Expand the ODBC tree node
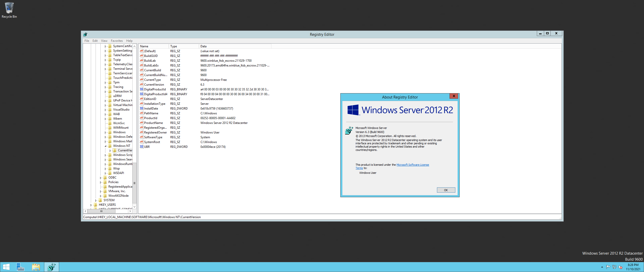The height and width of the screenshot is (272, 644). point(101,178)
